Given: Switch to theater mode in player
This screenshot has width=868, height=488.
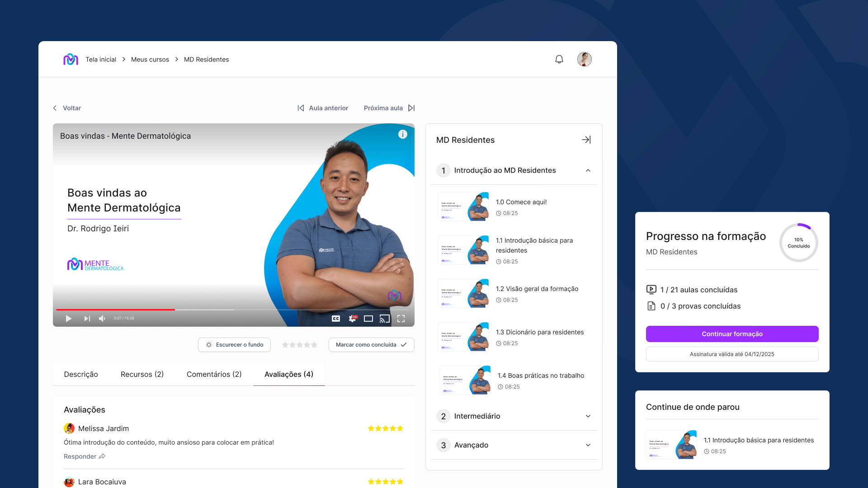Looking at the screenshot, I should [368, 319].
